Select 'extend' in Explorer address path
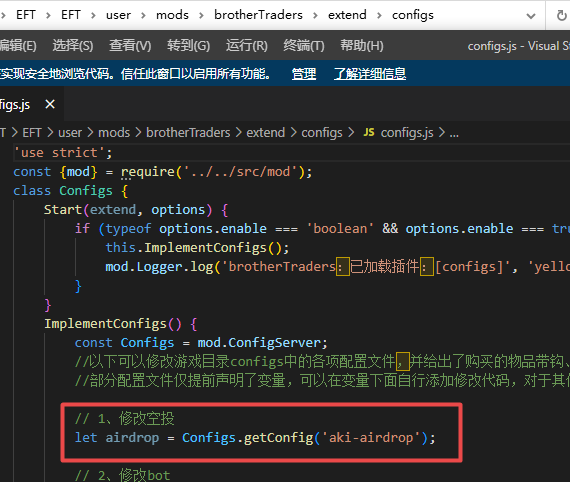Screen dimensions: 570x482 pyautogui.click(x=347, y=15)
